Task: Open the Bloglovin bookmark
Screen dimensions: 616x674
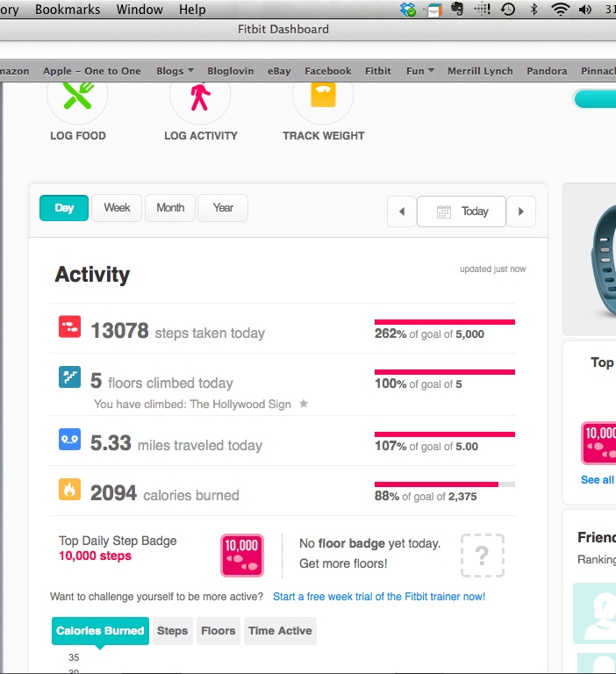Action: click(231, 71)
